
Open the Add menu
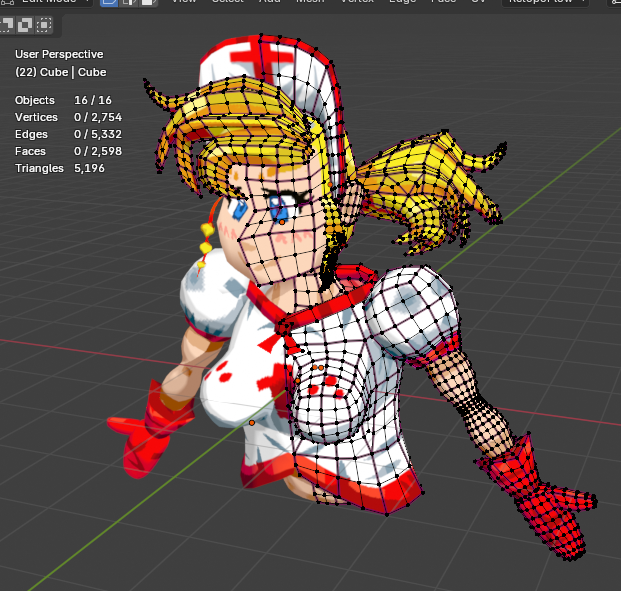click(x=270, y=2)
